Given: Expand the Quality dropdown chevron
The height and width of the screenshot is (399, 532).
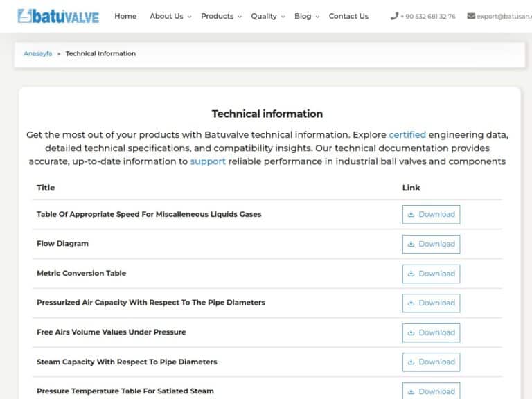Looking at the screenshot, I should [x=283, y=17].
